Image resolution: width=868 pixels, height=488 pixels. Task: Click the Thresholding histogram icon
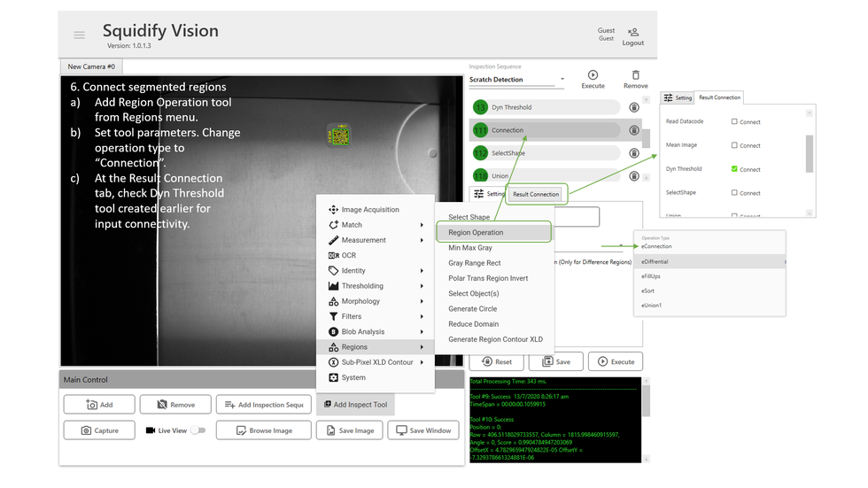[333, 286]
